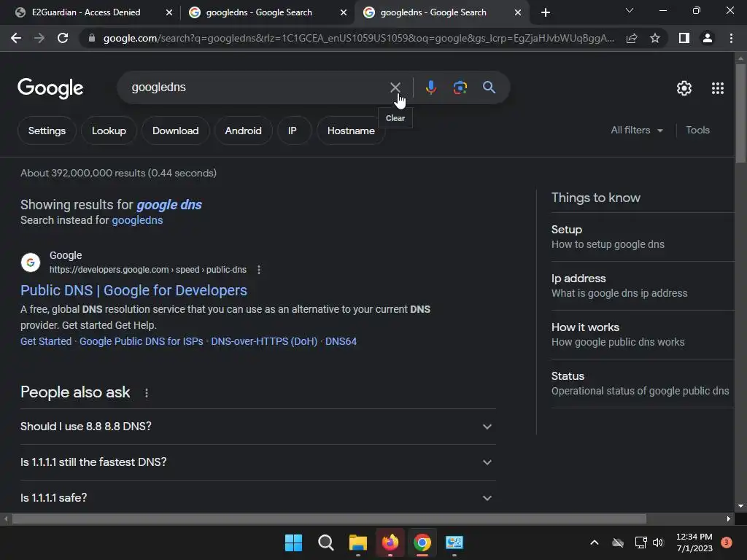Open Control Panel app in taskbar

(454, 542)
